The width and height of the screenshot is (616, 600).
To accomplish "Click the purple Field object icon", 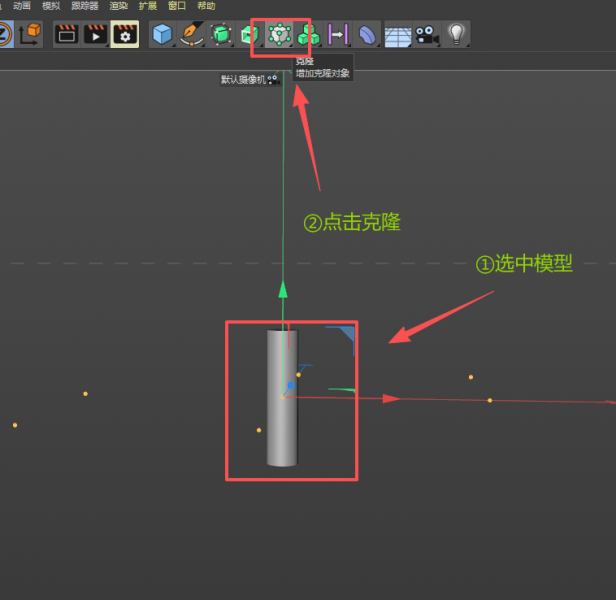I will click(338, 34).
